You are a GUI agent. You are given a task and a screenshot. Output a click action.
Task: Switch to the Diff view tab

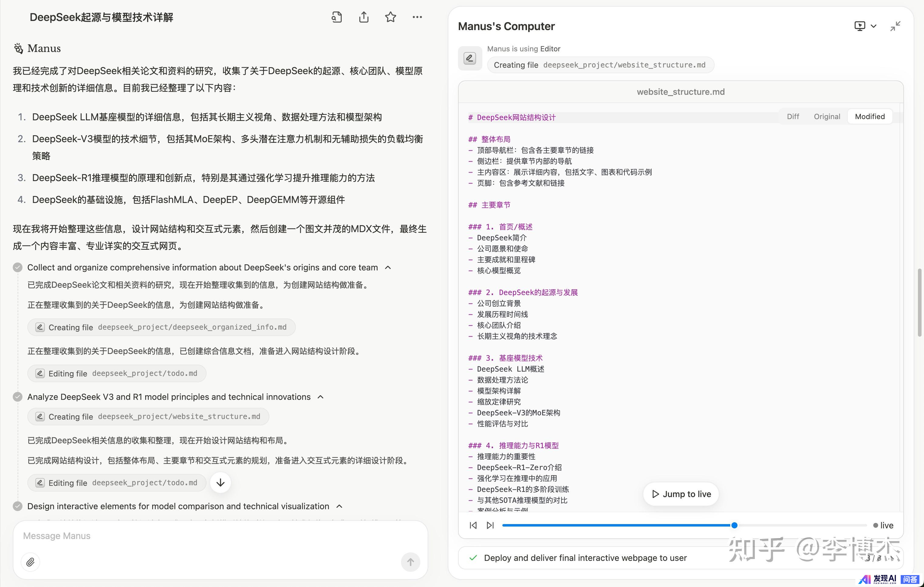(793, 117)
